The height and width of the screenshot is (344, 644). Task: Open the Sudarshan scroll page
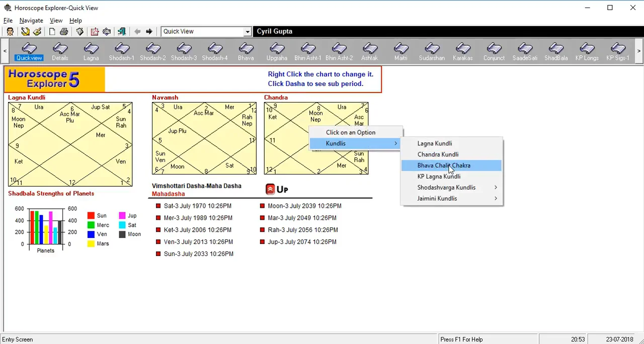[432, 51]
